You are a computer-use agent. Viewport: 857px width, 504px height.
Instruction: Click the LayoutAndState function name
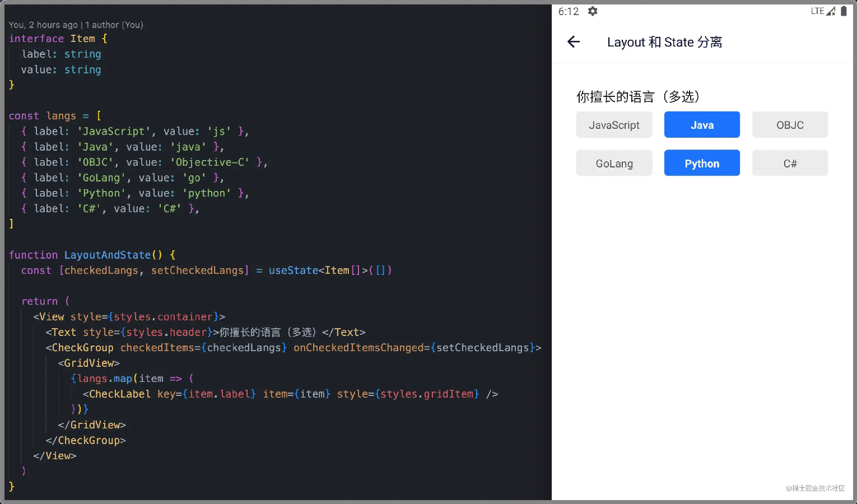107,255
